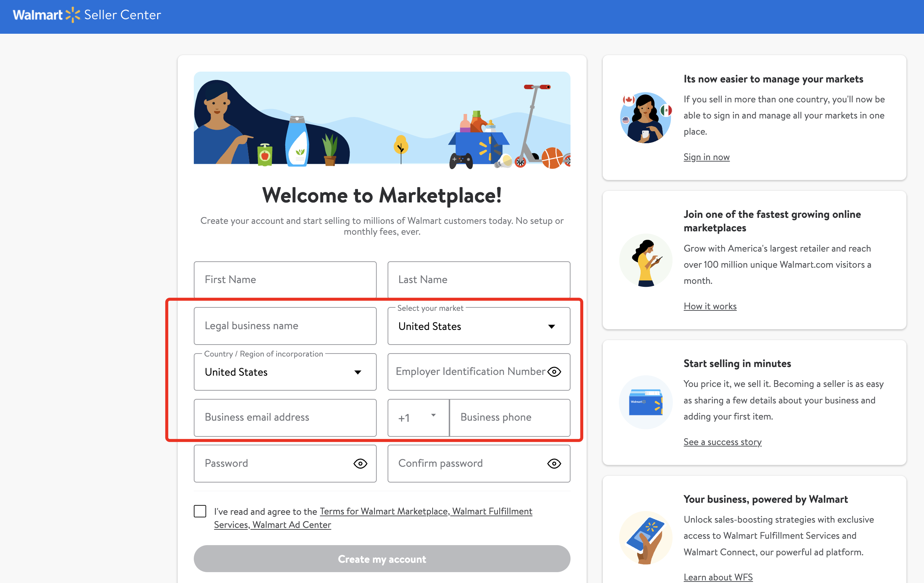Click the hand holding phone illustration
The width and height of the screenshot is (924, 583).
pyautogui.click(x=646, y=538)
